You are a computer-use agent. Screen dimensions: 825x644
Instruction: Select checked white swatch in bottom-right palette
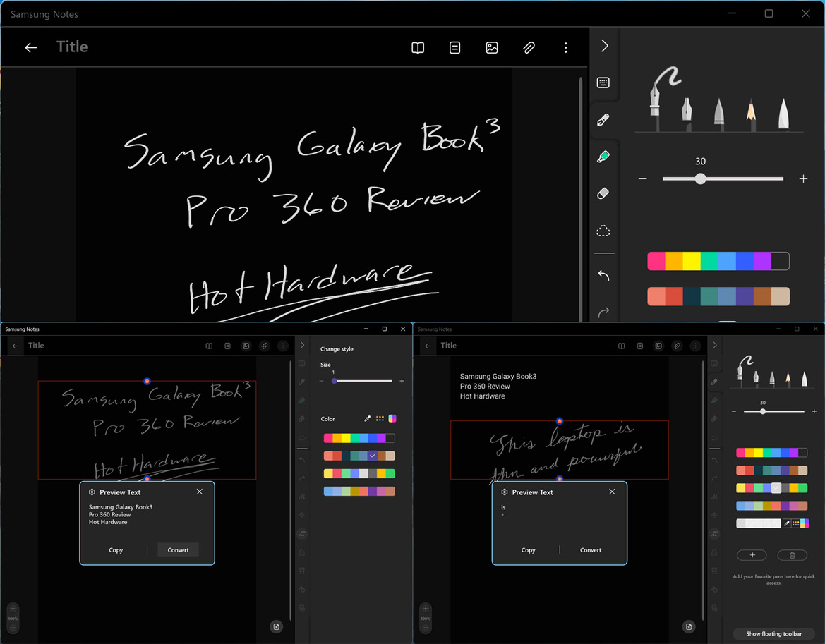tap(776, 488)
